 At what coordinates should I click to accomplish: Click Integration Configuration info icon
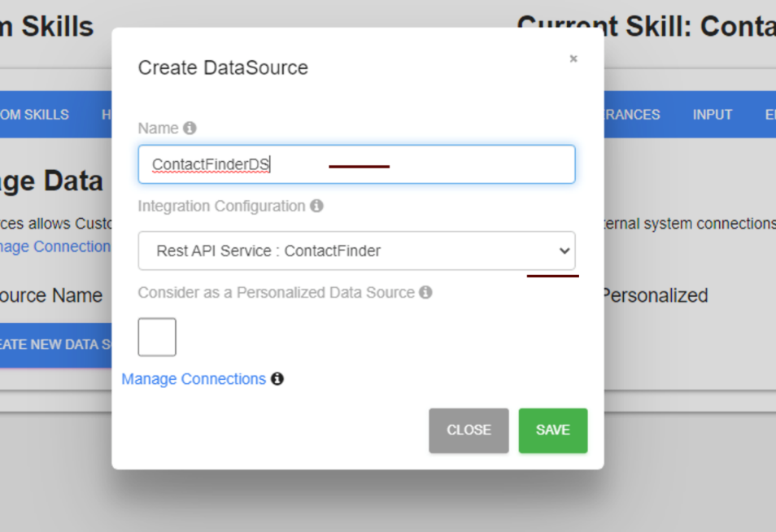(316, 206)
